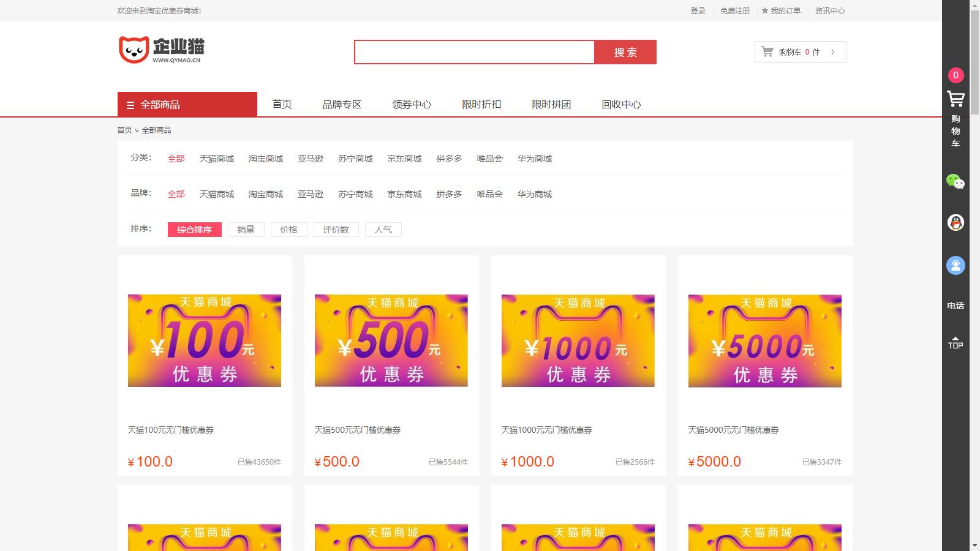Open the customer service avatar icon
Viewport: 980px width, 551px height.
pos(956,265)
